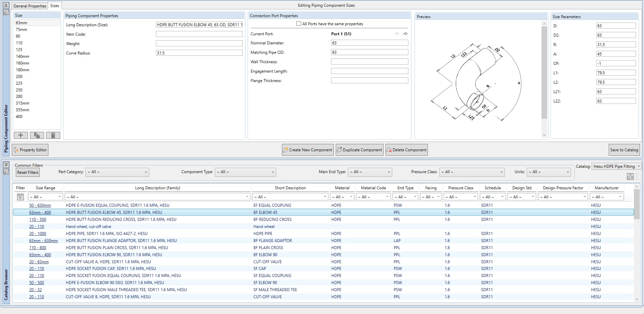Click the plus icon to add size
The image size is (644, 314).
[21, 135]
